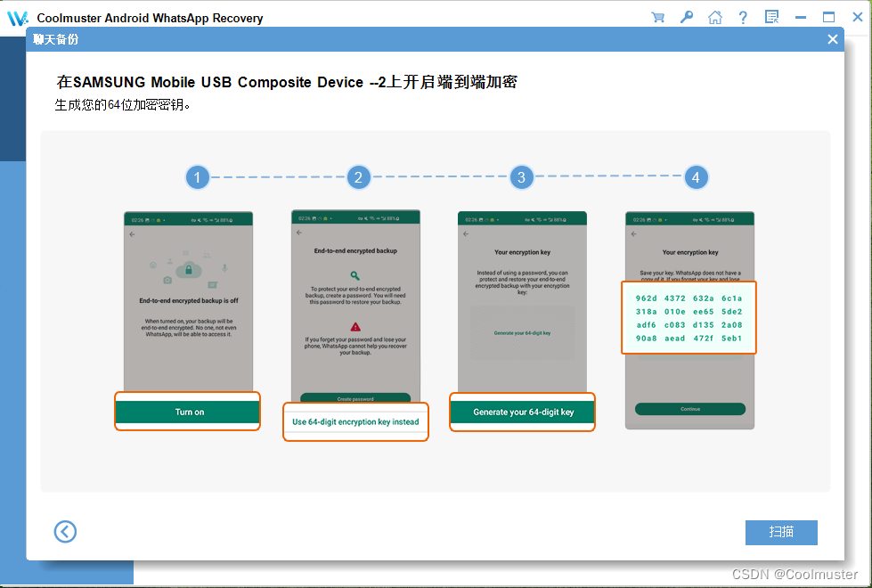Click the Continue button in step 4
This screenshot has width=872, height=588.
(x=689, y=409)
